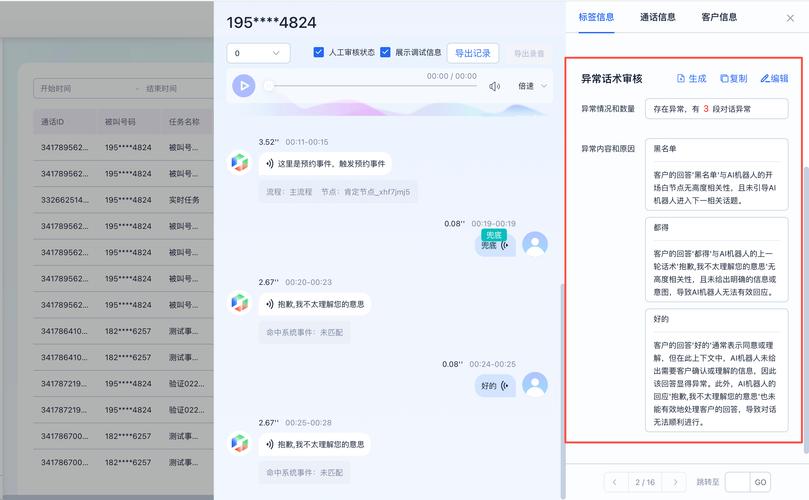Click the 黑名单 abnormal reason box

[x=717, y=174]
